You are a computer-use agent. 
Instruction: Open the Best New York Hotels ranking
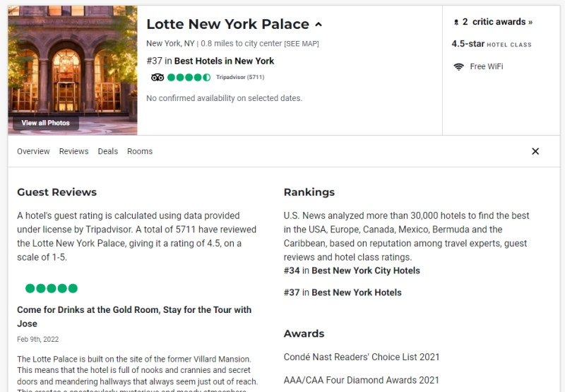tap(356, 292)
